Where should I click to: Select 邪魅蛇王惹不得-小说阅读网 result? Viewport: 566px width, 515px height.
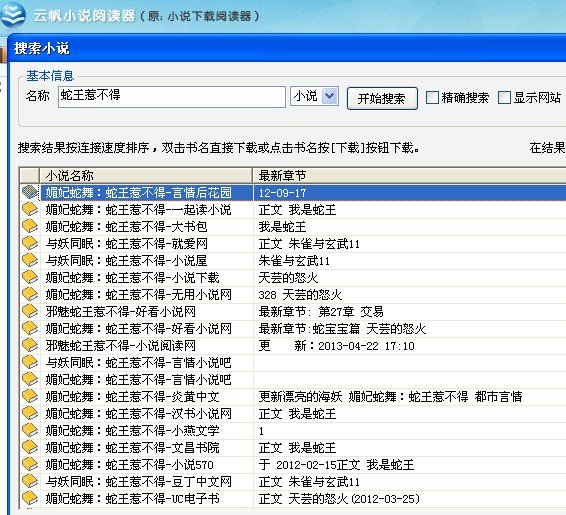point(121,346)
